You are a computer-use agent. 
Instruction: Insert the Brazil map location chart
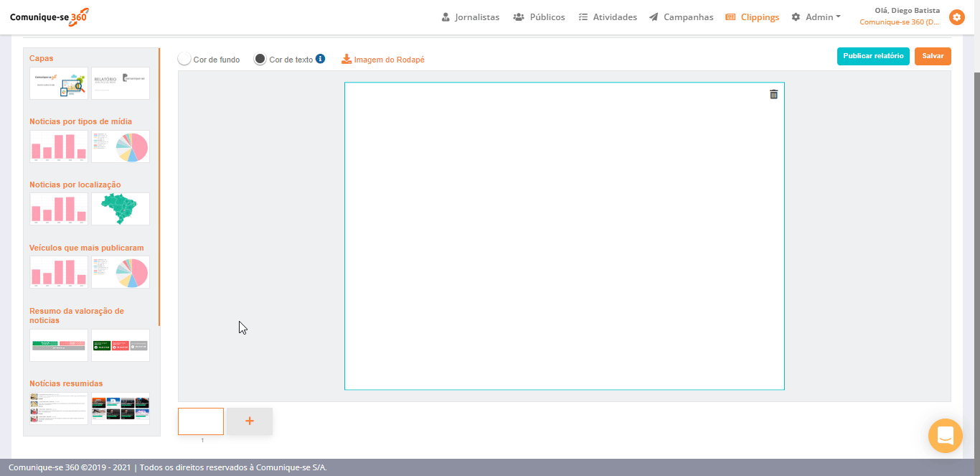coord(121,209)
